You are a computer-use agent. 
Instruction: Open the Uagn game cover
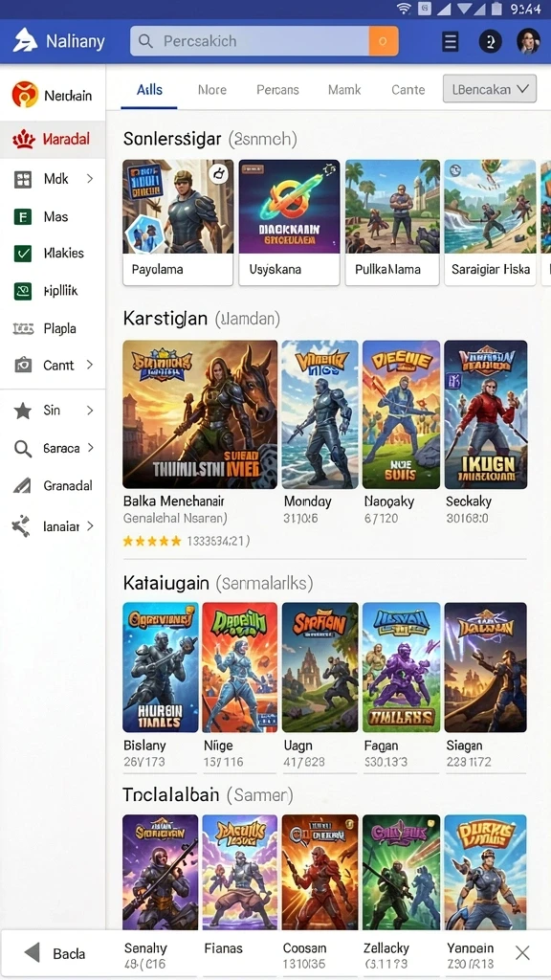tap(320, 667)
